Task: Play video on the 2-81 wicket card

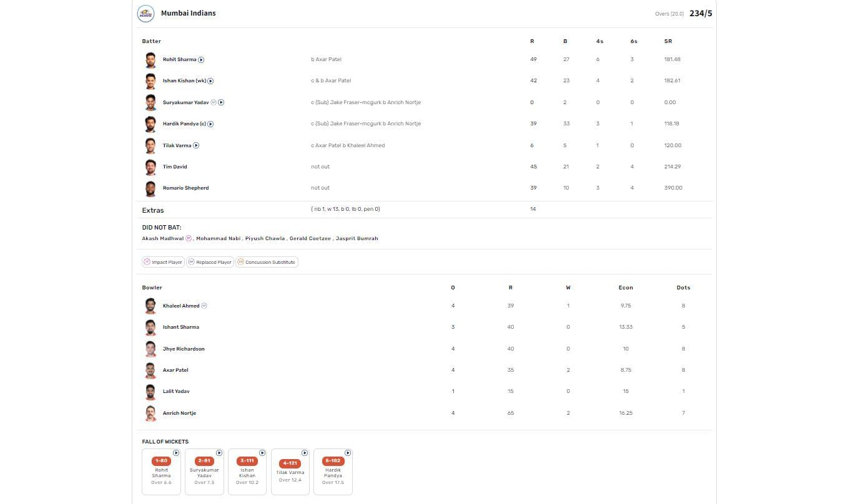Action: pos(219,453)
